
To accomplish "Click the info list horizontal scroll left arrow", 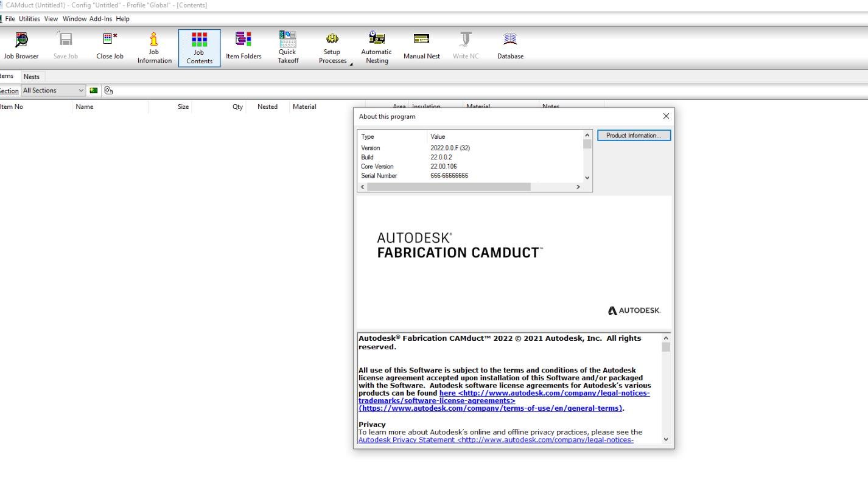I will (363, 187).
